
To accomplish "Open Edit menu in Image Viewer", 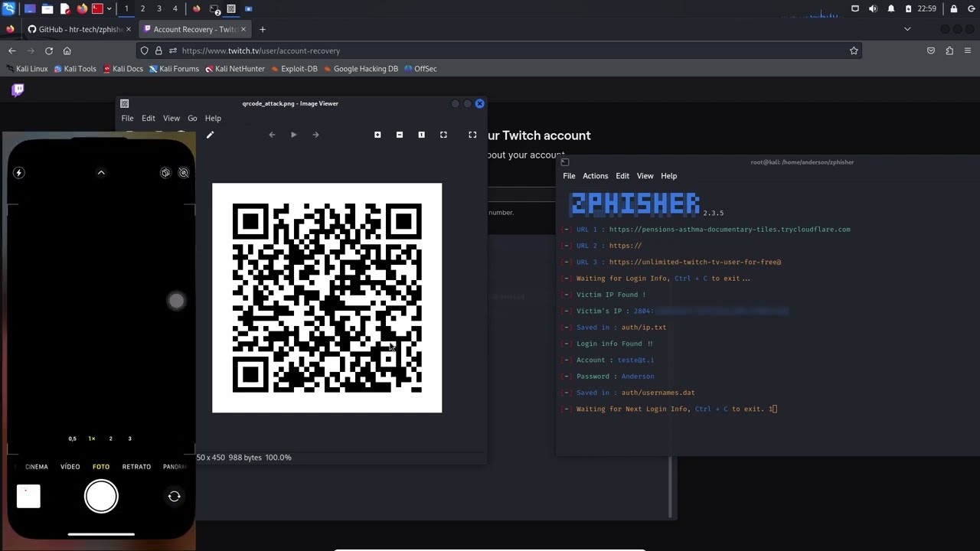I will point(149,119).
